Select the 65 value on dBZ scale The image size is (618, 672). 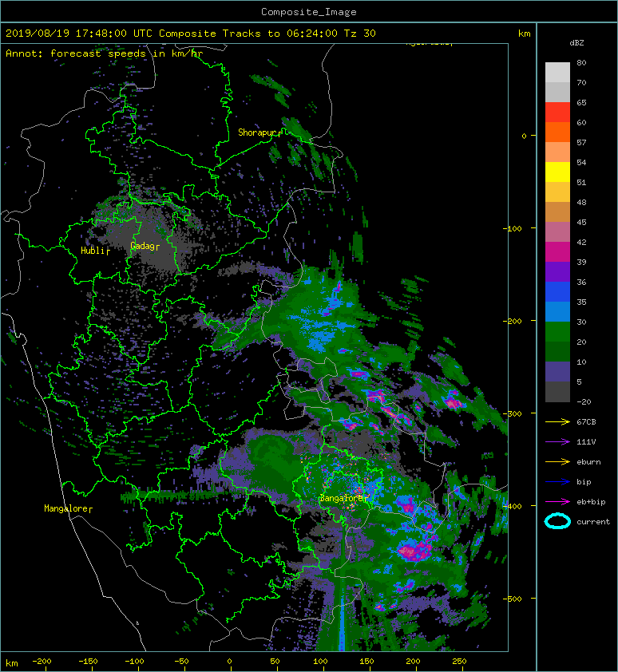(581, 102)
